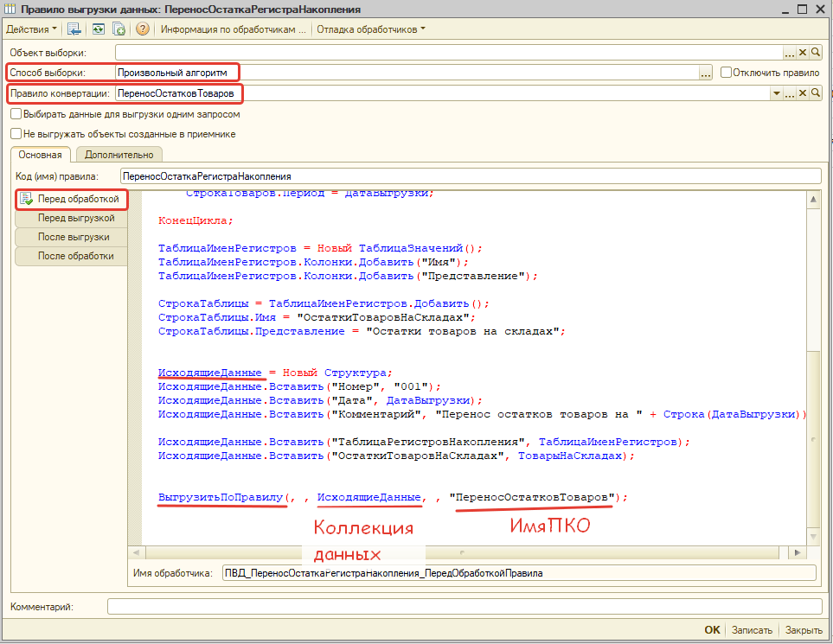Click the down arrow of code scrollbar
This screenshot has width=833, height=644.
coord(813,536)
